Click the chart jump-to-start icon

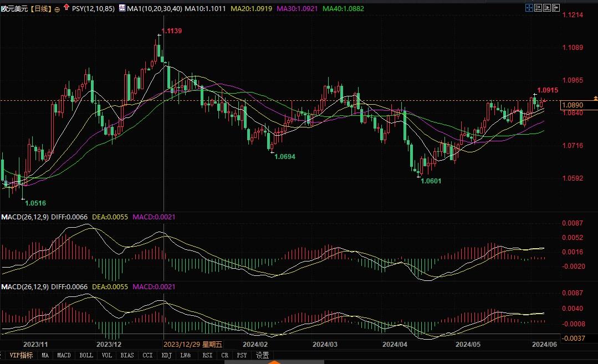538,8
